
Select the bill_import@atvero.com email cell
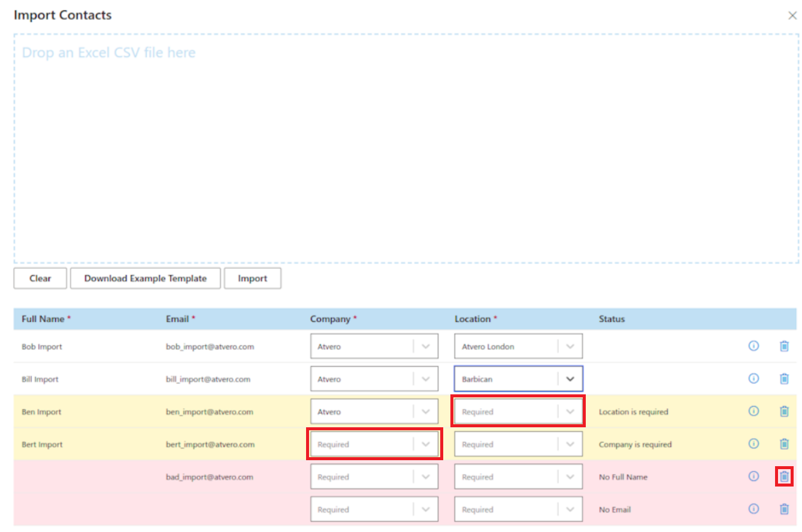[x=208, y=379]
